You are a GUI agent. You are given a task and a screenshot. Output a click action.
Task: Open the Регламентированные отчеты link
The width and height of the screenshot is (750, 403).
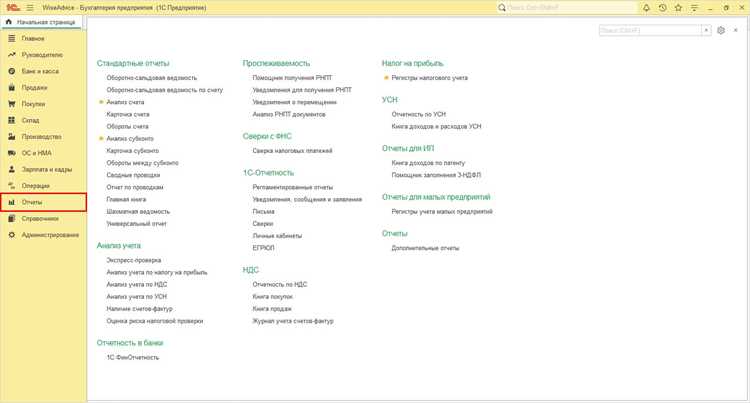pos(293,187)
